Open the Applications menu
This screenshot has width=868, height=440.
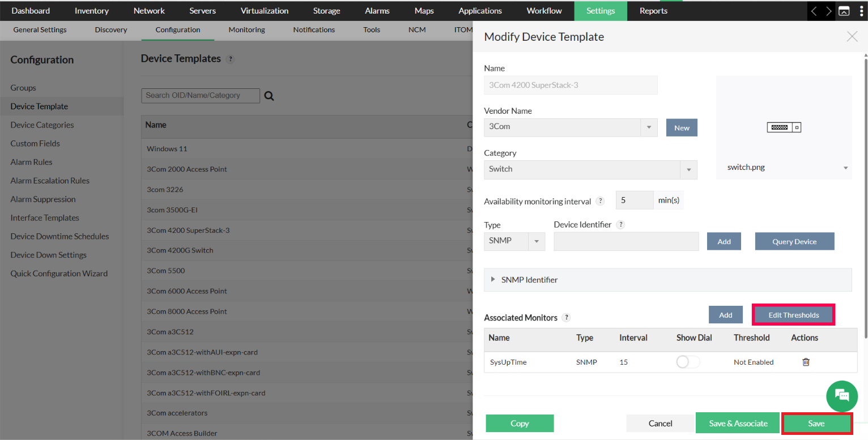coord(480,11)
